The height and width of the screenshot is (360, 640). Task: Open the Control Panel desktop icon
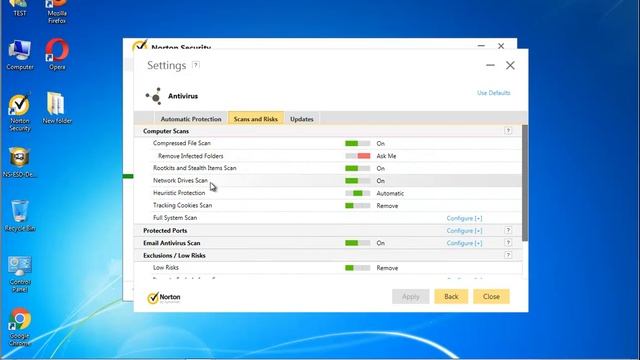pos(20,274)
